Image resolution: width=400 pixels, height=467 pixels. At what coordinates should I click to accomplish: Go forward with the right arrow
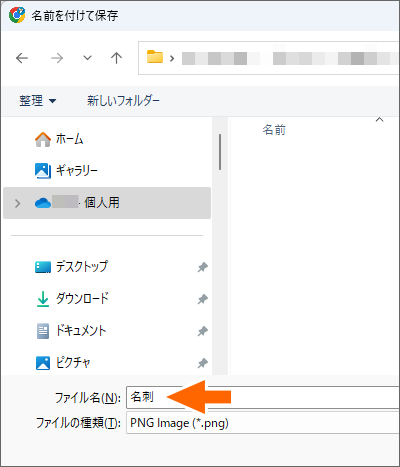pyautogui.click(x=57, y=58)
